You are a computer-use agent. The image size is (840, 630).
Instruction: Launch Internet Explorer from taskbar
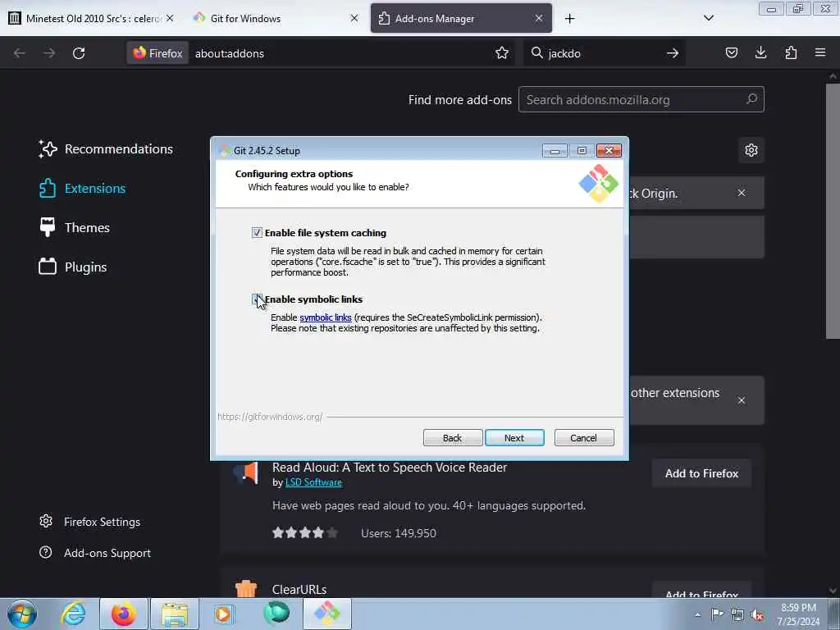73,614
